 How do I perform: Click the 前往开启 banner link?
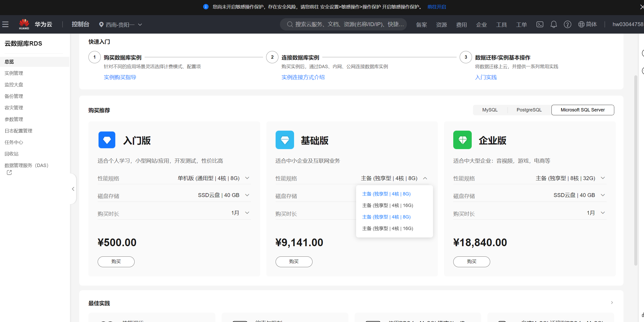click(437, 7)
